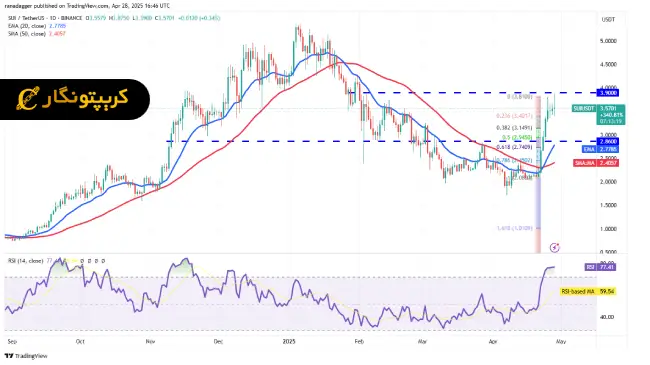Click the USDT currency label on the price axis
The width and height of the screenshot is (650, 365).
[608, 19]
